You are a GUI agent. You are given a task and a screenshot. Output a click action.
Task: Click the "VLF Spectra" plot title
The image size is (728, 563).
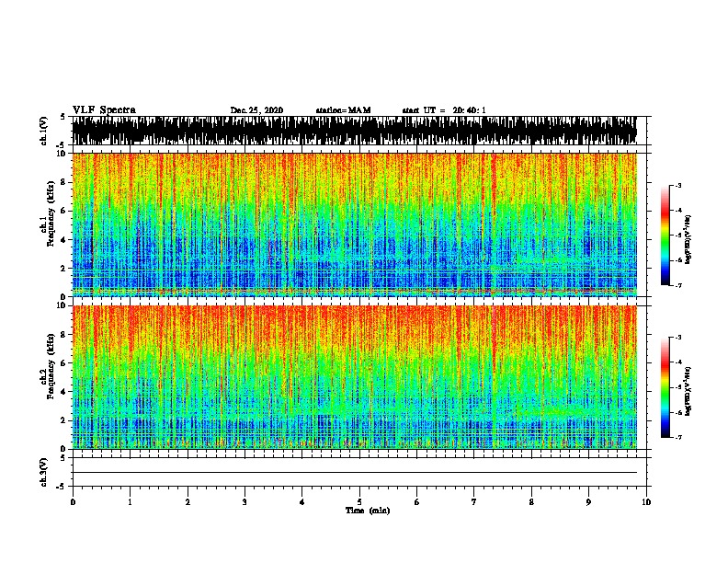tap(104, 110)
